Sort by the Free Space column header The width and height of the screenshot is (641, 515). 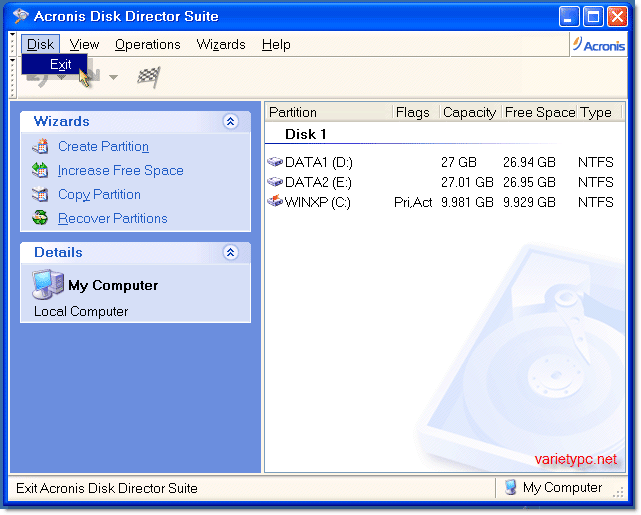540,112
